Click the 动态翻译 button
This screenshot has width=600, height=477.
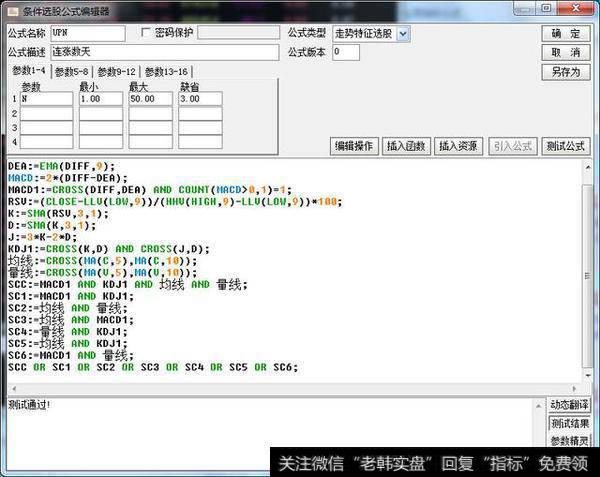[x=569, y=405]
